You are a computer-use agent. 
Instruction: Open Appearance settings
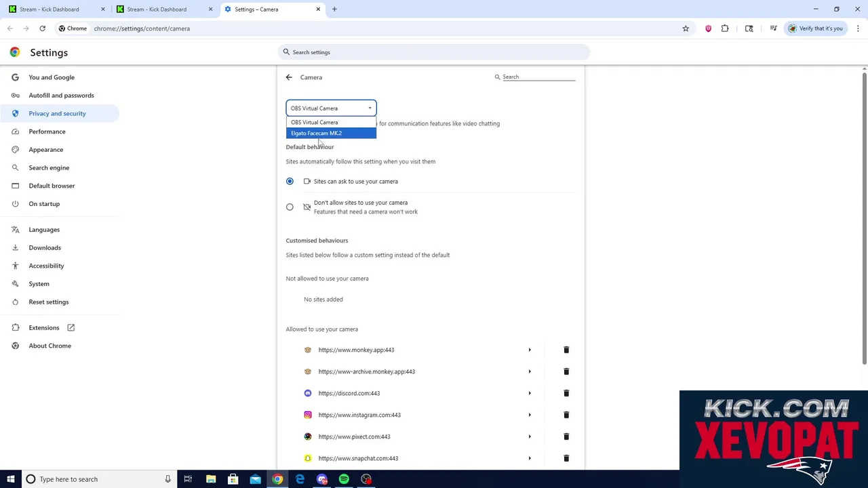(60, 150)
